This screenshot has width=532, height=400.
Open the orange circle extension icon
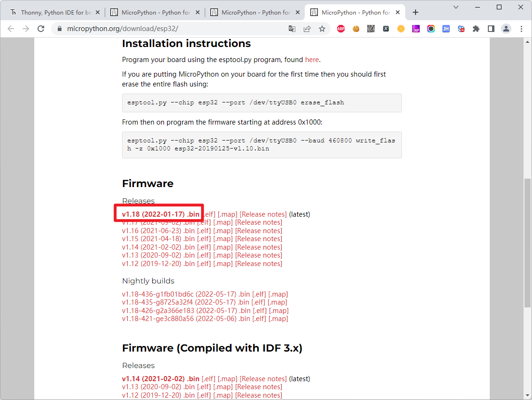[x=401, y=29]
